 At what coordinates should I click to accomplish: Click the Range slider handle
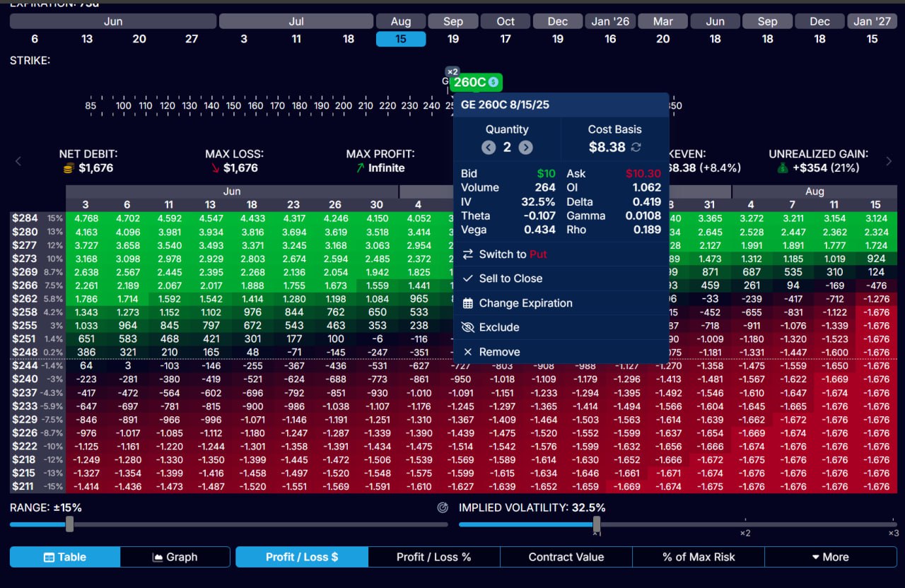tap(69, 524)
